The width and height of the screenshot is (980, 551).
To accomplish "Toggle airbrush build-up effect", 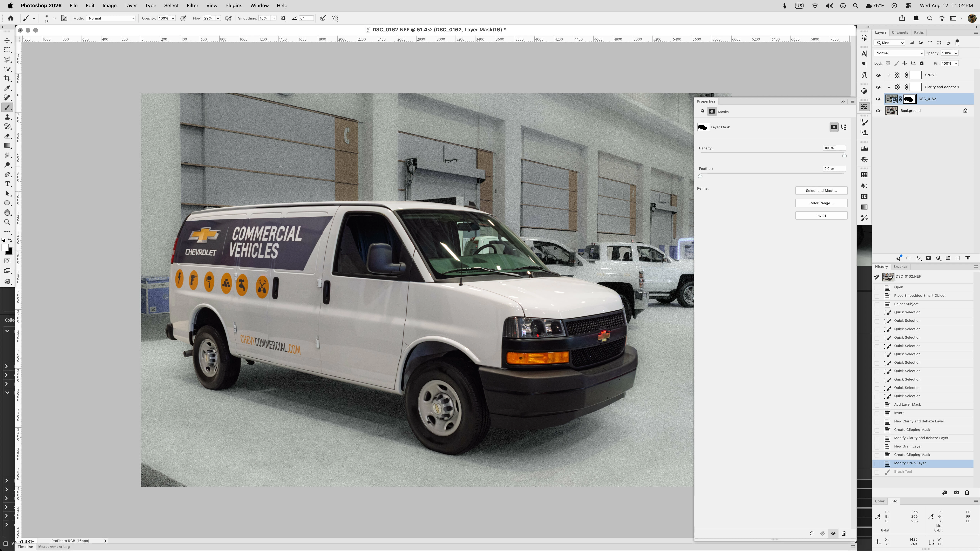I will (228, 18).
